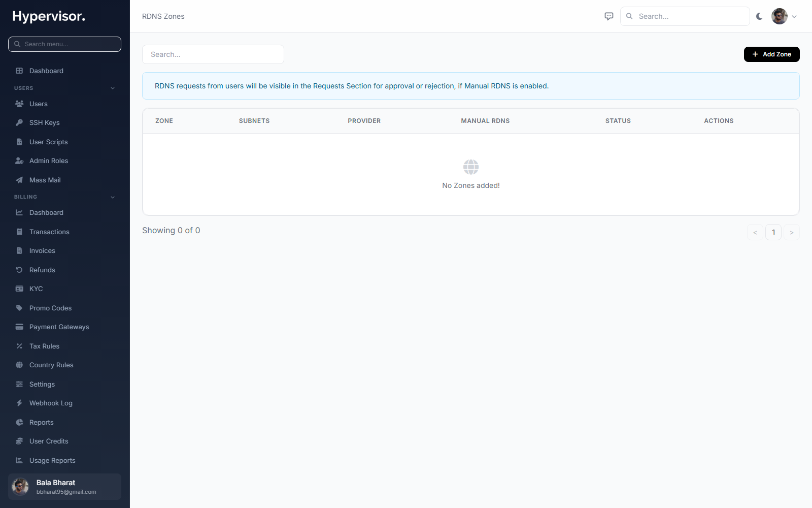Click the Invoices document icon
The width and height of the screenshot is (812, 508).
(x=19, y=250)
